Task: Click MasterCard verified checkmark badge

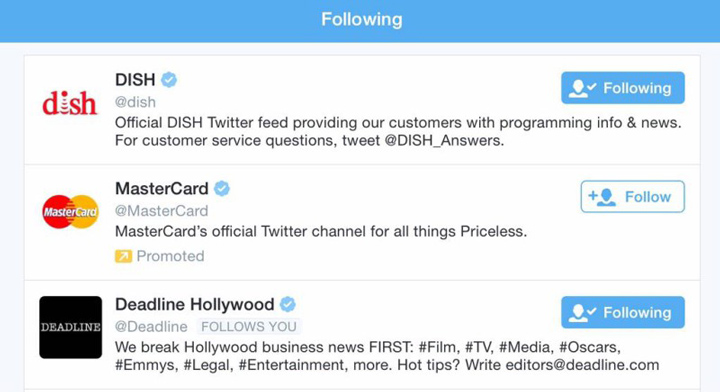Action: pyautogui.click(x=222, y=188)
